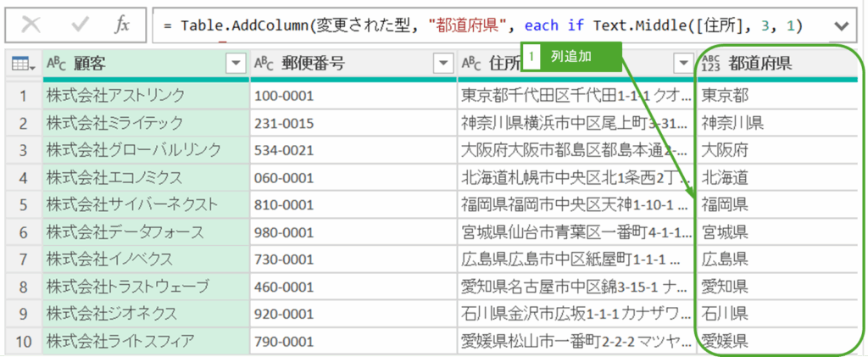Expand the formula bar with the chevron
868x357 pixels.
point(841,26)
